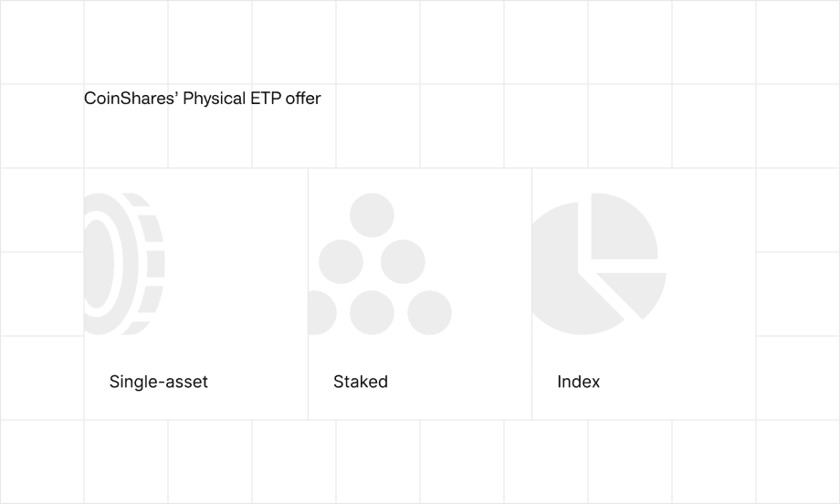Click the middle-row right circle of the Staked icon
The width and height of the screenshot is (840, 504).
click(x=403, y=262)
